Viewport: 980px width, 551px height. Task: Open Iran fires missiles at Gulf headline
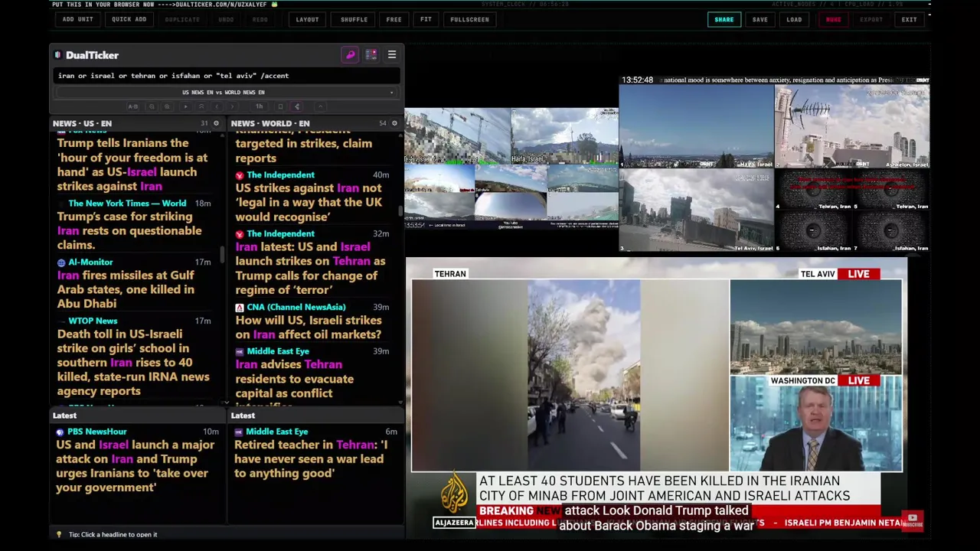pos(126,289)
